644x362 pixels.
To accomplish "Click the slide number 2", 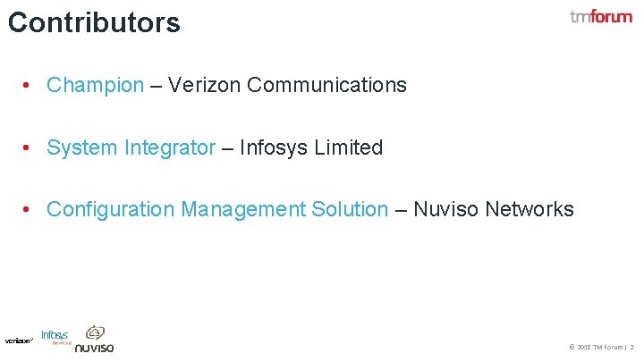I will pyautogui.click(x=631, y=347).
